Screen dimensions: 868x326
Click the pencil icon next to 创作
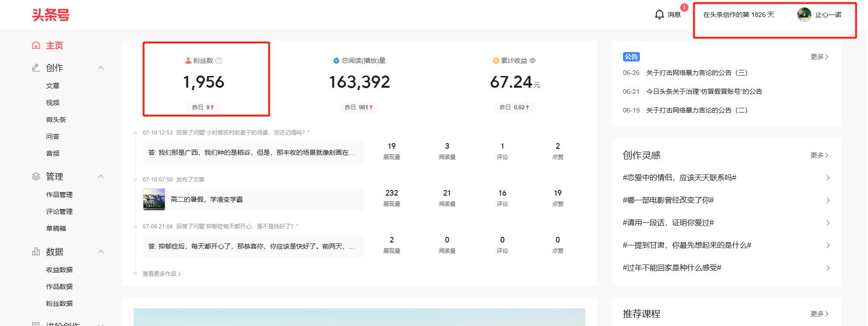coord(36,68)
